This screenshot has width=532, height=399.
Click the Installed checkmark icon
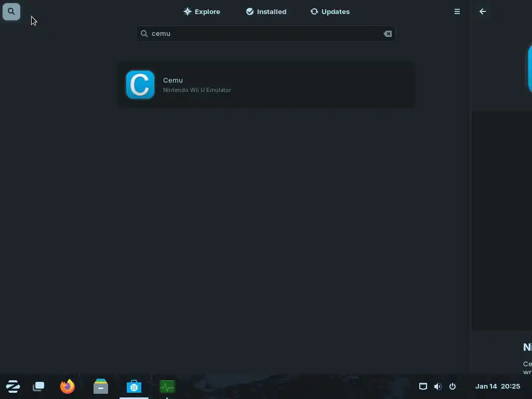250,11
